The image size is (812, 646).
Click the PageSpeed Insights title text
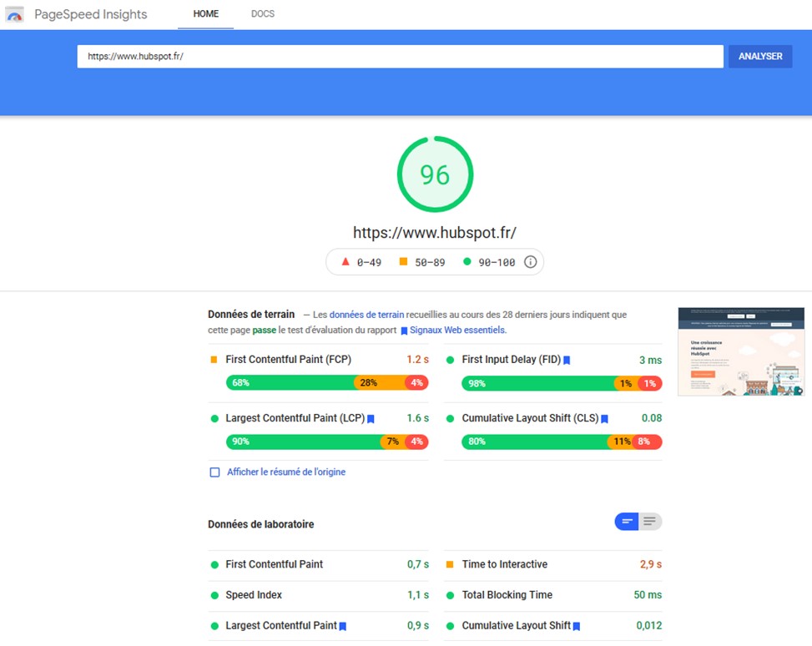click(91, 14)
